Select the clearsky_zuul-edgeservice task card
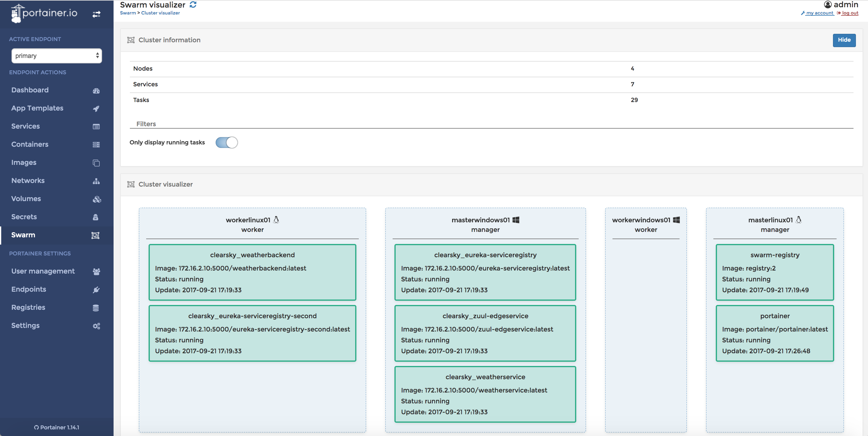 pos(485,333)
